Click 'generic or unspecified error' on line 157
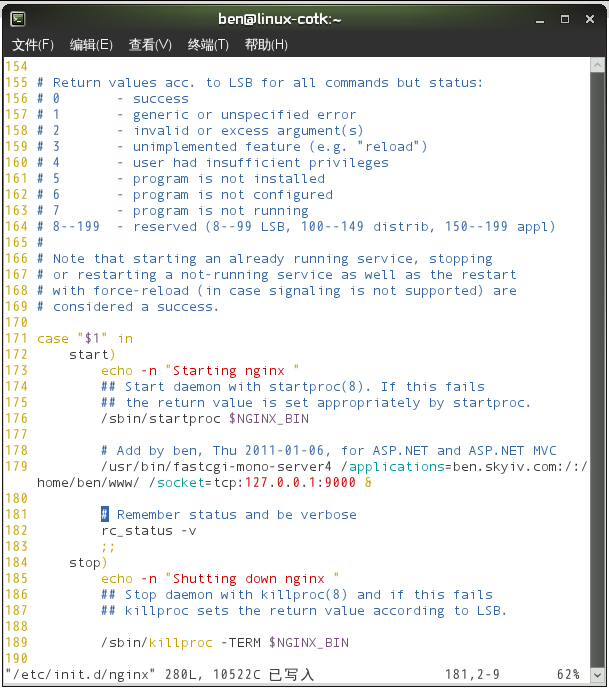Screen dimensions: 609x689 (x=244, y=115)
